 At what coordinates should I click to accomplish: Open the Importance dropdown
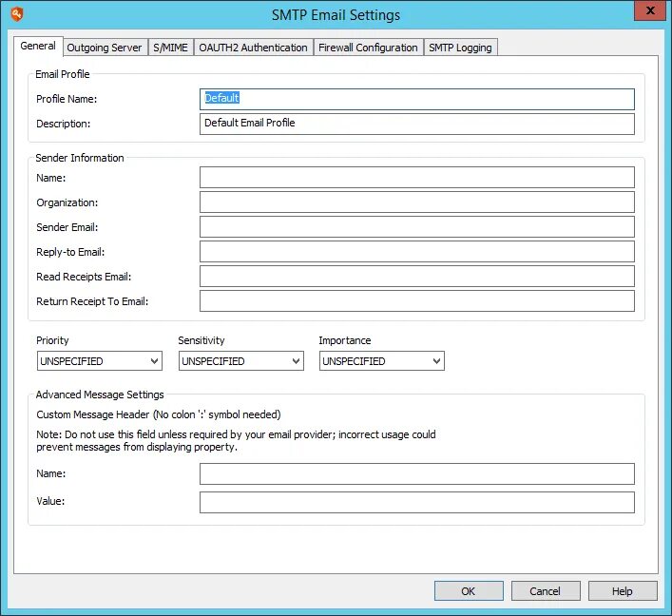click(x=382, y=361)
